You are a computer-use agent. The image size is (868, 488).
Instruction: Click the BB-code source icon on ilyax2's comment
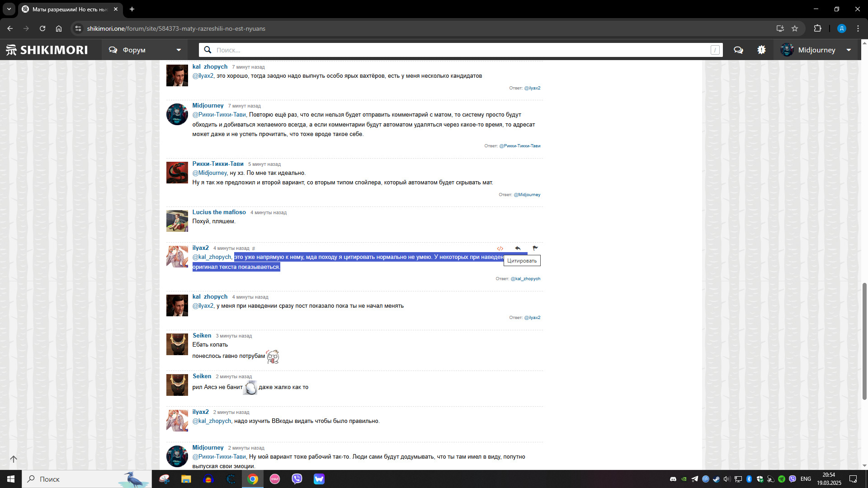pyautogui.click(x=500, y=249)
